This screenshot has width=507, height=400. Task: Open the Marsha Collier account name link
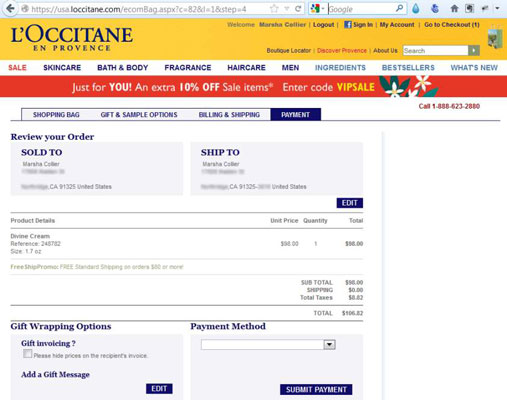point(282,25)
